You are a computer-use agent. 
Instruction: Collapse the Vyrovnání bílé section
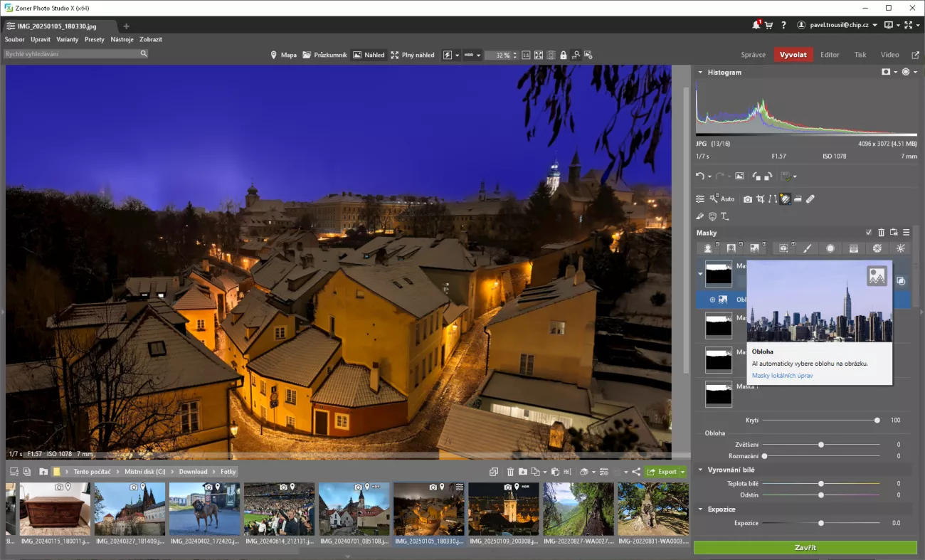(x=700, y=470)
